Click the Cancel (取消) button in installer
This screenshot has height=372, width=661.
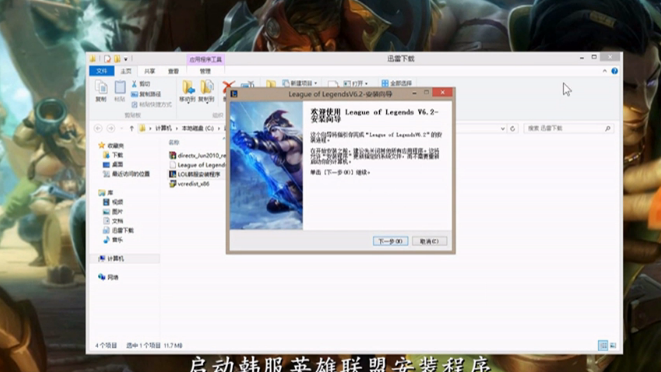click(429, 241)
